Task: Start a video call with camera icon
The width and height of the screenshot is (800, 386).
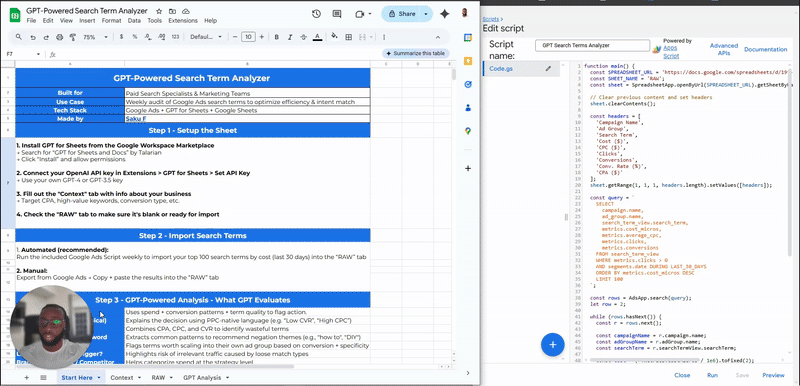Action: tap(360, 14)
